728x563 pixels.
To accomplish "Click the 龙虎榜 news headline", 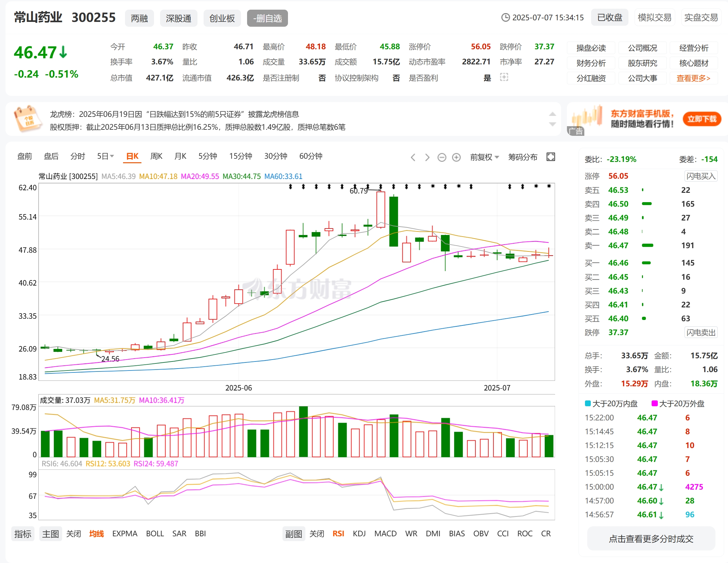I will point(174,114).
